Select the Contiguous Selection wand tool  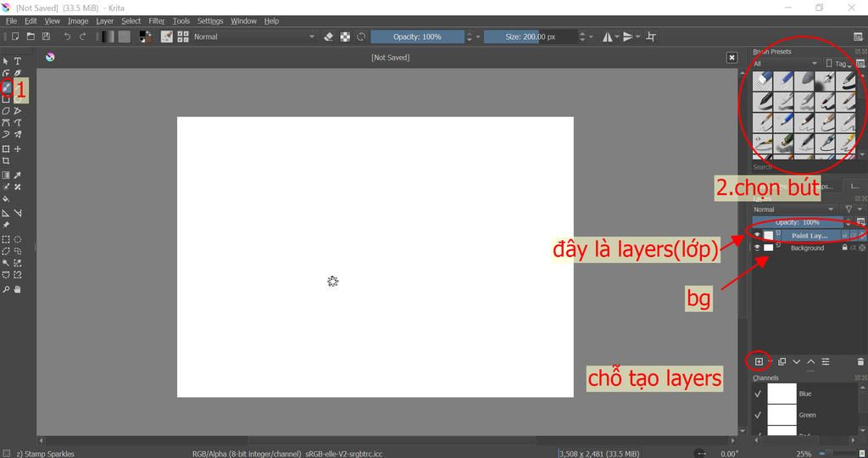click(6, 263)
